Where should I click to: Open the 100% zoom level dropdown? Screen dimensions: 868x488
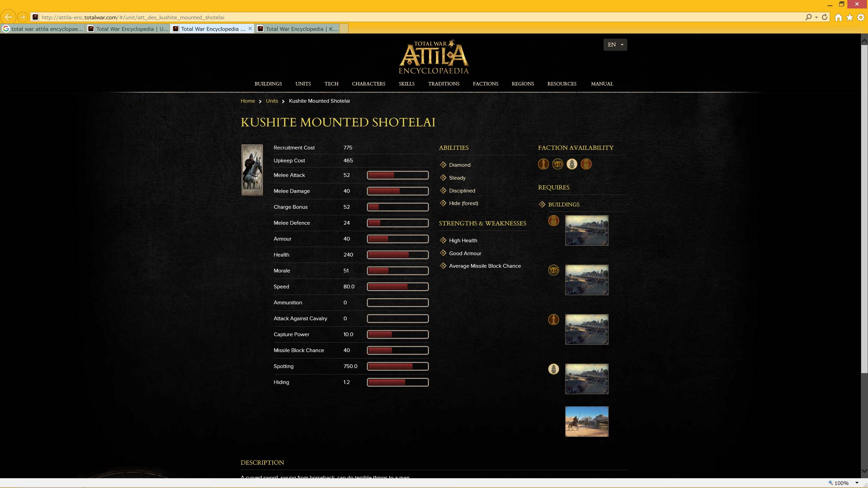857,483
